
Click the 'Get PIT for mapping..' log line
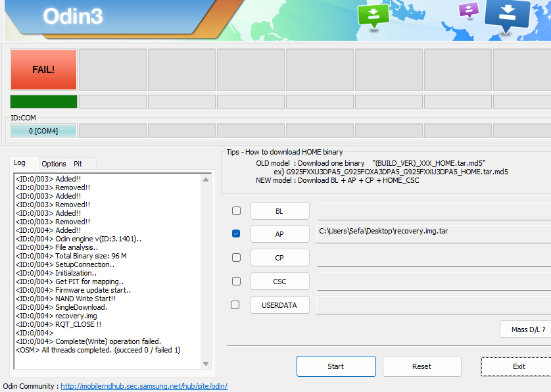click(x=70, y=282)
